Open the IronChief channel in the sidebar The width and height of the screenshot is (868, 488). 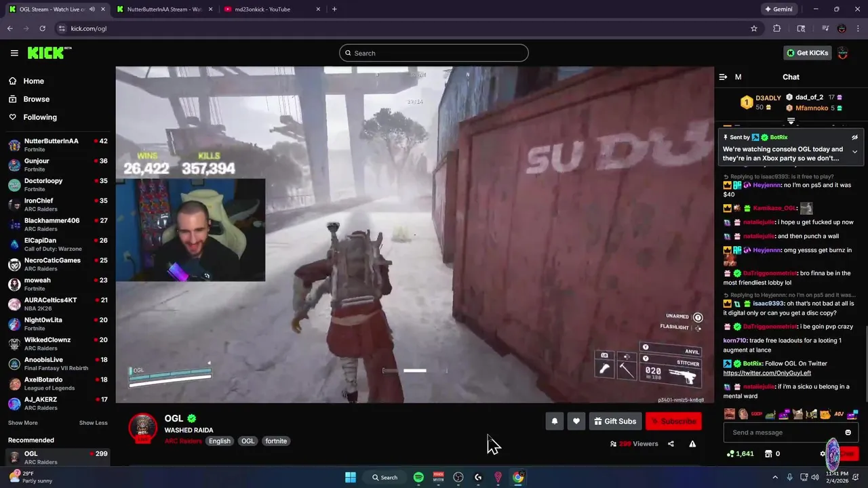pyautogui.click(x=58, y=205)
